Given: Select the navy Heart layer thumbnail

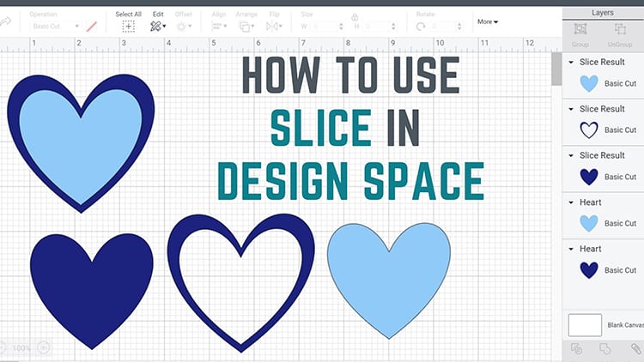Looking at the screenshot, I should (x=589, y=270).
